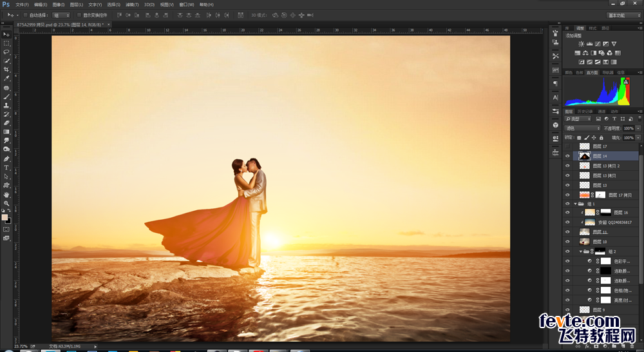The width and height of the screenshot is (644, 352).
Task: Open the Layers panel flyout menu
Action: coord(639,112)
